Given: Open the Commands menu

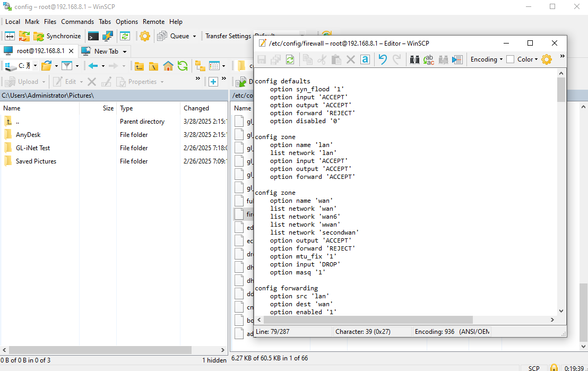Looking at the screenshot, I should click(x=77, y=22).
